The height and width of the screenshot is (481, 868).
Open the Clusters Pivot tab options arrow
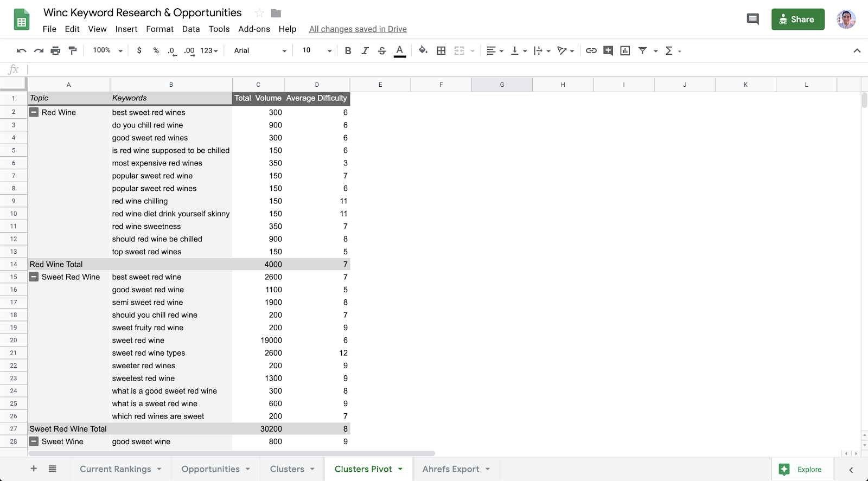tap(400, 469)
